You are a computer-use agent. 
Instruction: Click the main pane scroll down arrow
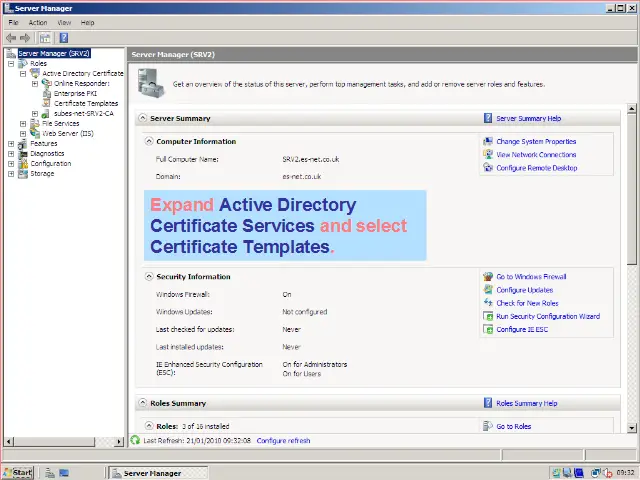tap(631, 428)
